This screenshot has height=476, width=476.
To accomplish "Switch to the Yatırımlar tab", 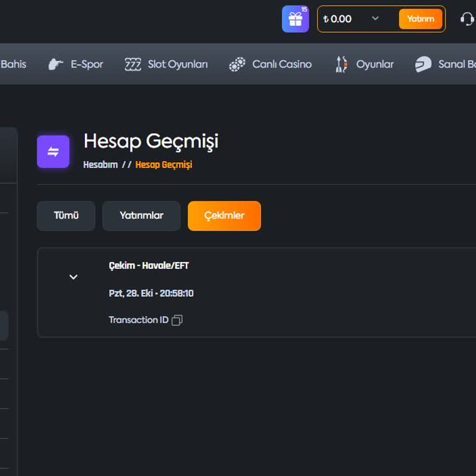I will click(x=141, y=216).
